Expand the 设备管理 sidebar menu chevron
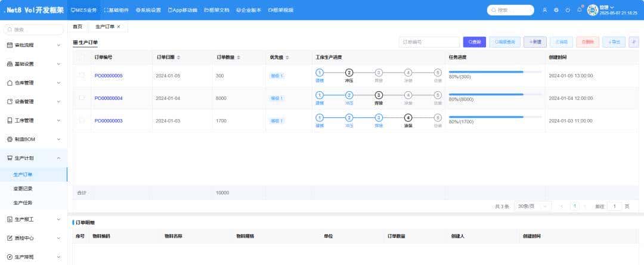 coord(58,102)
